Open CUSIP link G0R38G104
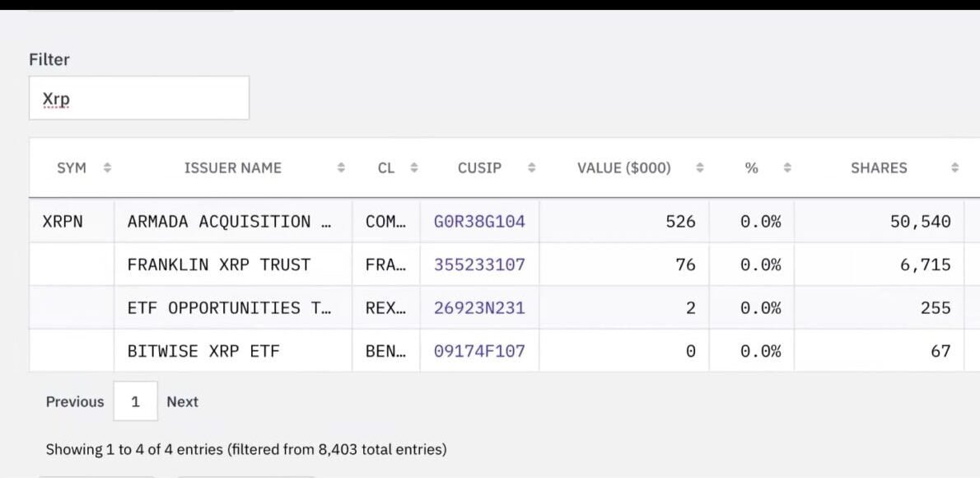Image resolution: width=980 pixels, height=478 pixels. (x=479, y=222)
